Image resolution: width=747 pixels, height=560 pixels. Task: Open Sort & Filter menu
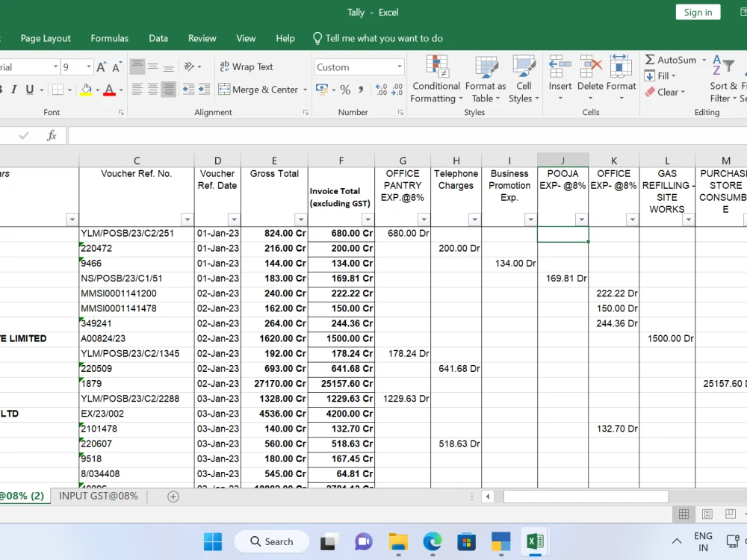pyautogui.click(x=723, y=79)
